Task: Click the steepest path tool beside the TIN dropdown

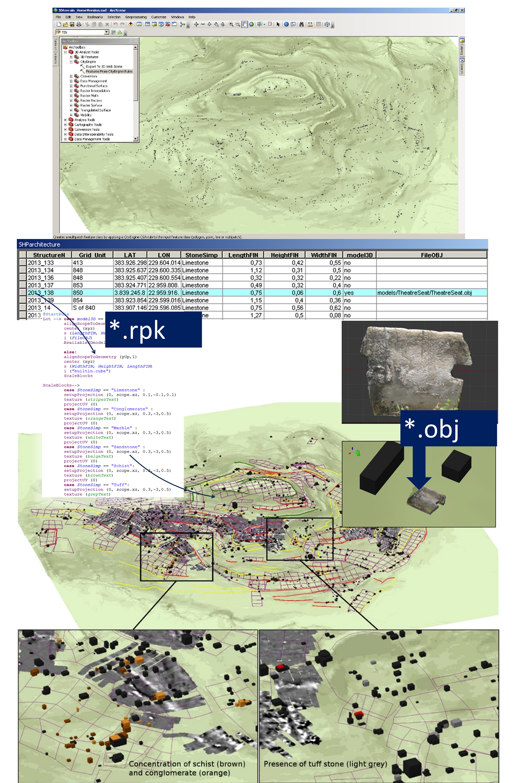Action: [x=120, y=32]
